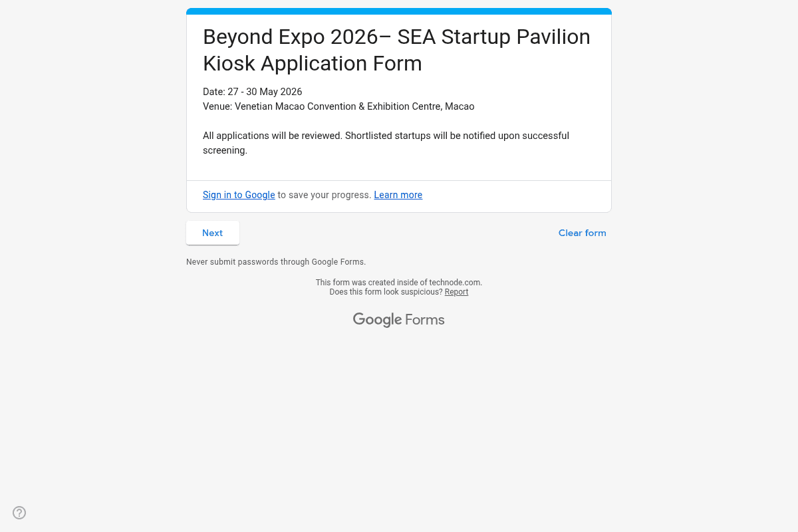Screen dimensions: 798x532
Task: Click 'Does this form look suspicious?' text
Action: click(x=386, y=292)
